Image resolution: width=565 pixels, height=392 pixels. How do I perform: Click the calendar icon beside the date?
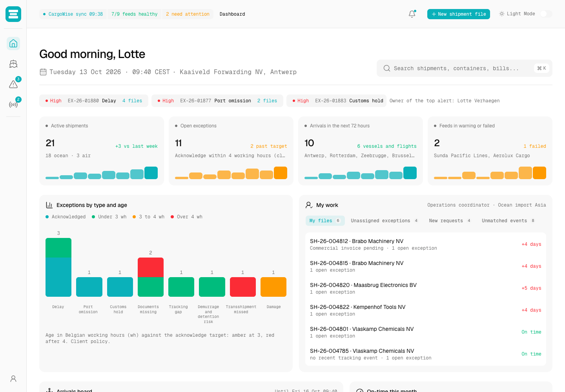pos(43,72)
